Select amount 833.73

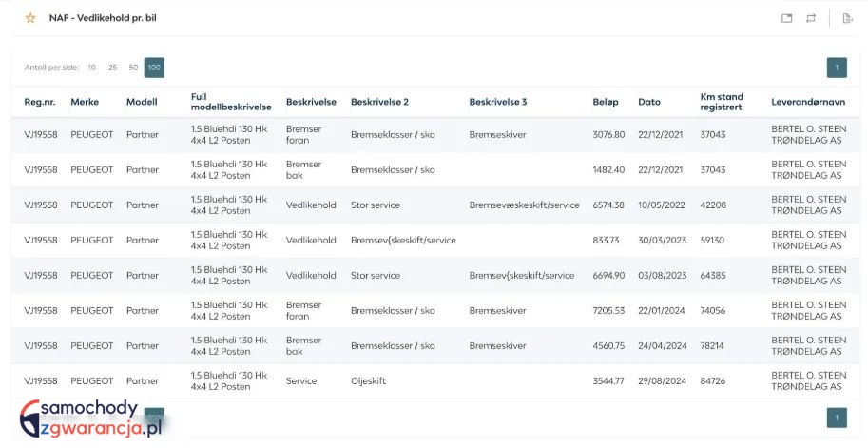[x=606, y=241]
